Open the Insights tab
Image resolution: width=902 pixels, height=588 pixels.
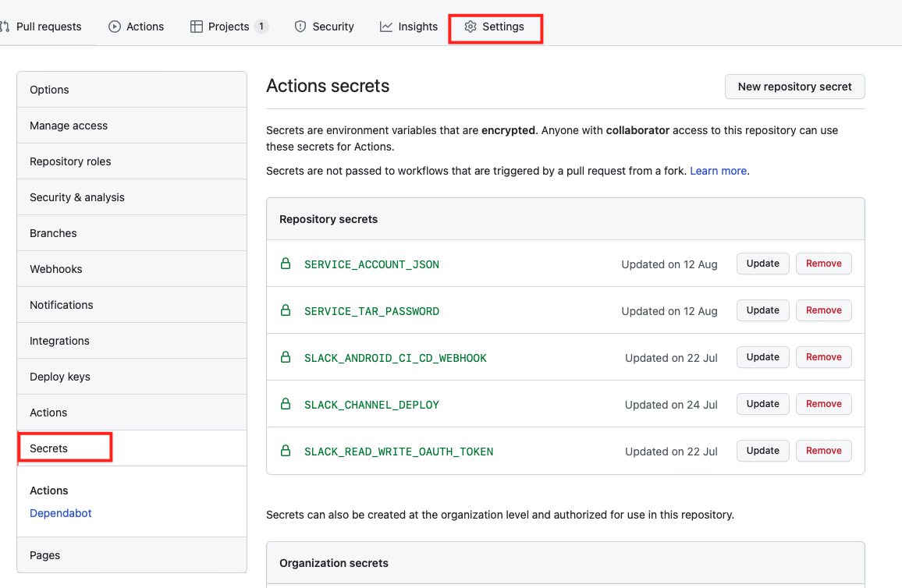408,27
